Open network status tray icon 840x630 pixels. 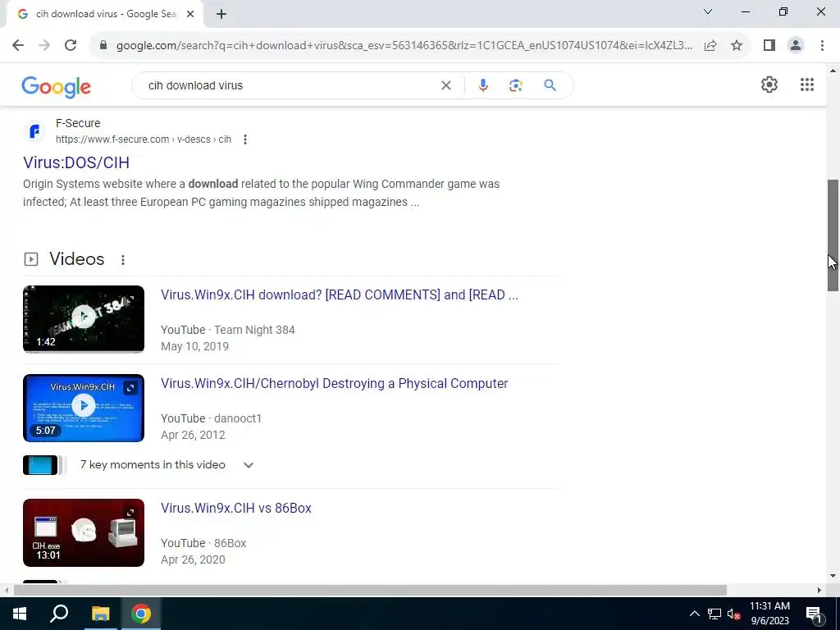click(714, 614)
